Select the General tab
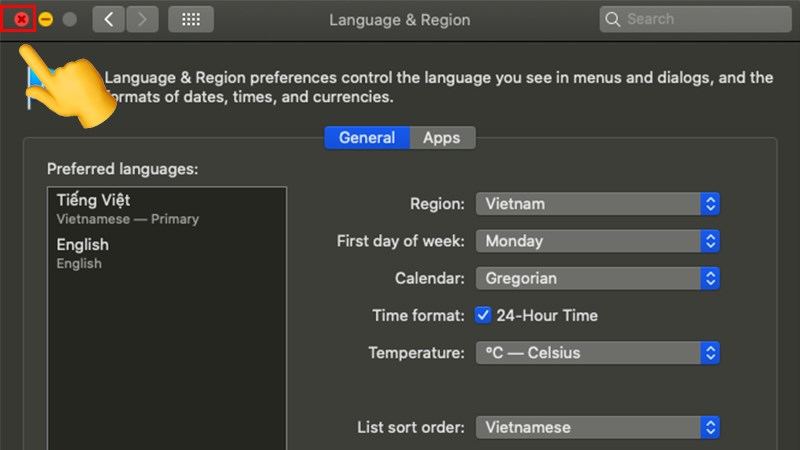 [367, 138]
